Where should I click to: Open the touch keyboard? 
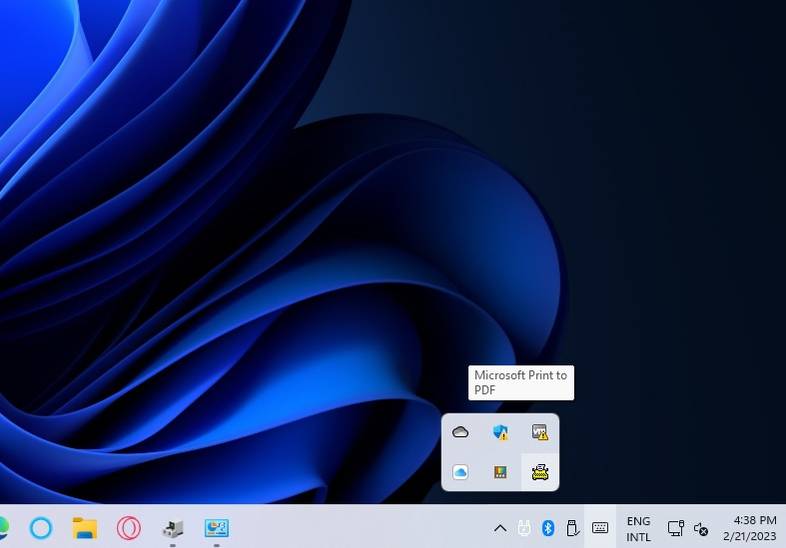click(600, 528)
